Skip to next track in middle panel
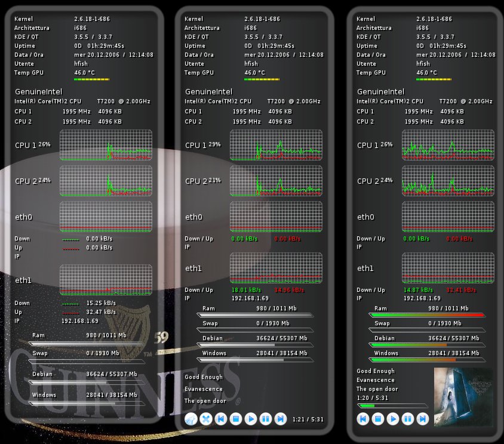The height and width of the screenshot is (444, 504). click(281, 419)
